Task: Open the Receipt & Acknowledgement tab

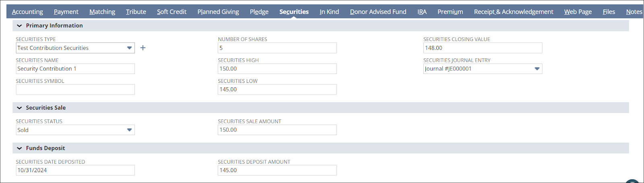Action: [x=513, y=12]
